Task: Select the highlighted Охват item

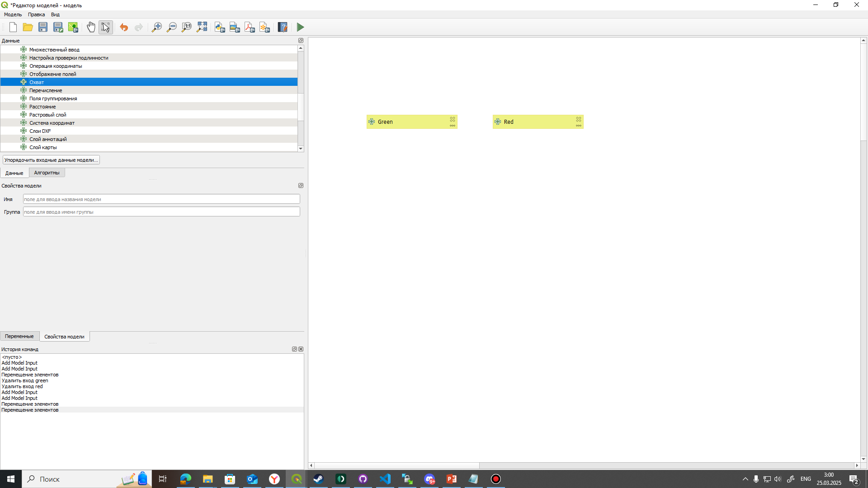Action: point(149,82)
